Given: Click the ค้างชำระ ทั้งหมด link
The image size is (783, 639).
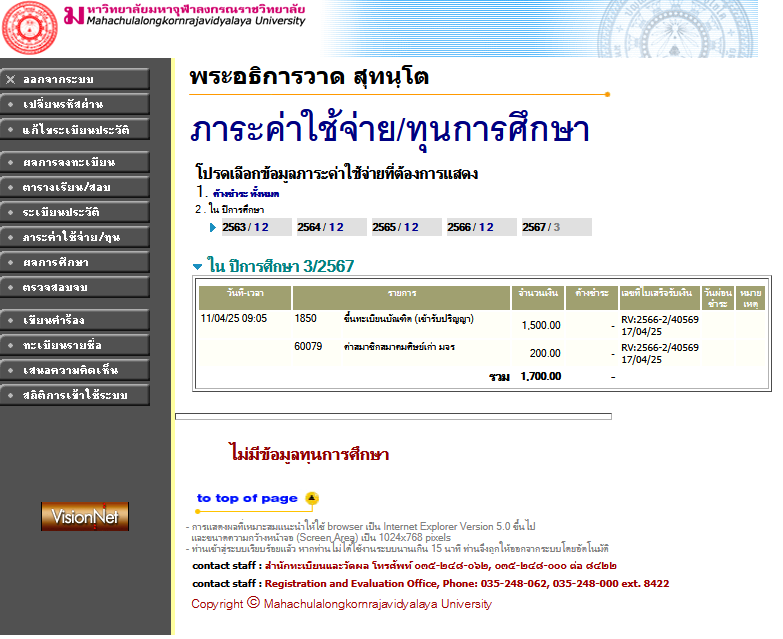Looking at the screenshot, I should (x=244, y=193).
